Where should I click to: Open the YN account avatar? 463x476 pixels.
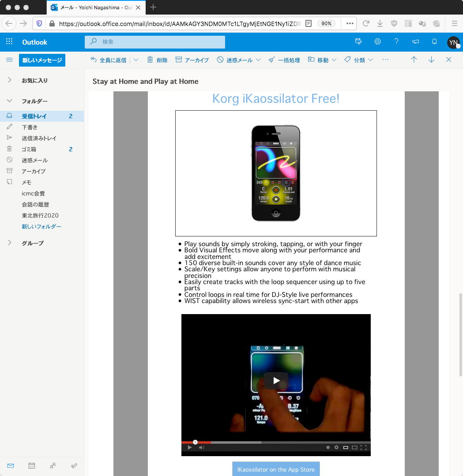(453, 42)
